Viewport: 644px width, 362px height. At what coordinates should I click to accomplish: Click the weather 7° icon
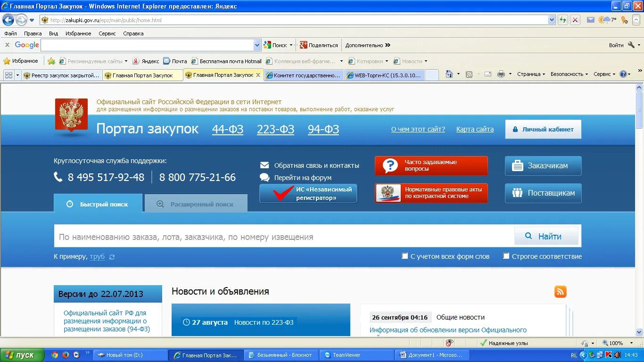pyautogui.click(x=607, y=20)
